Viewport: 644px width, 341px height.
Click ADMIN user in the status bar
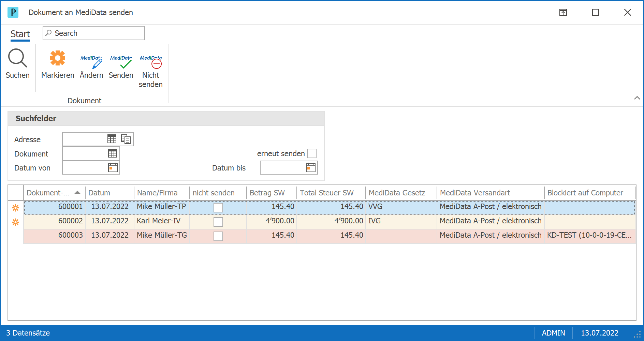(553, 333)
